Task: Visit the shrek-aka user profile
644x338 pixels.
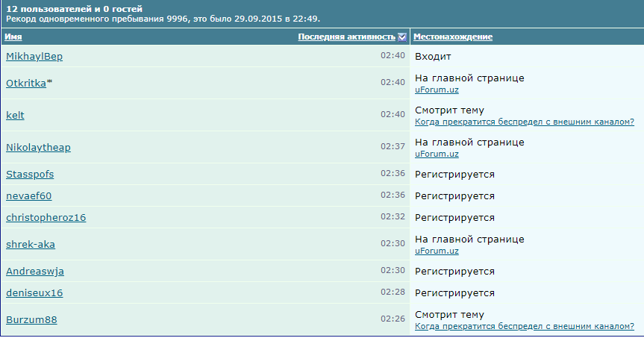Action: point(30,244)
